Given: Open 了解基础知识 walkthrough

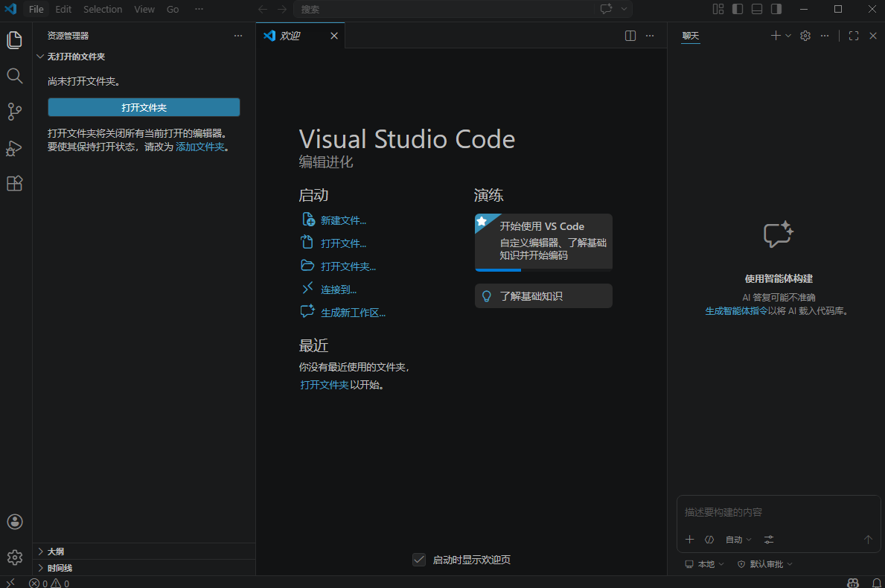Looking at the screenshot, I should coord(543,295).
